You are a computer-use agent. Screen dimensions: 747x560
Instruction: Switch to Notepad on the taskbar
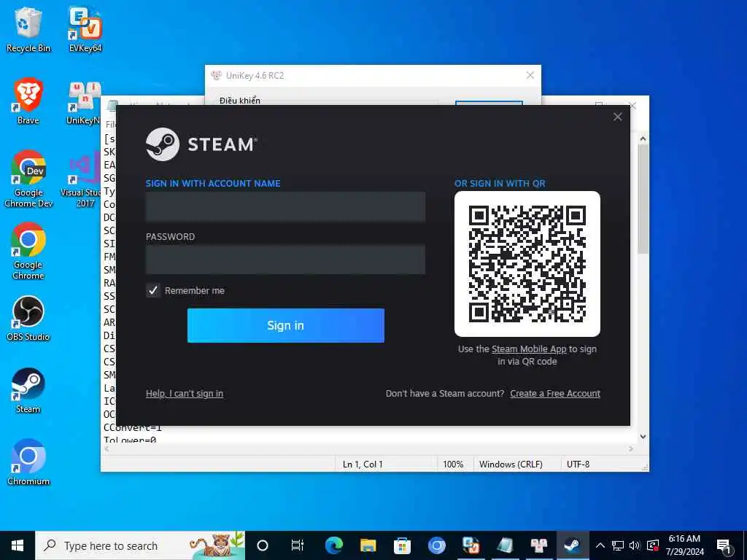(x=505, y=545)
